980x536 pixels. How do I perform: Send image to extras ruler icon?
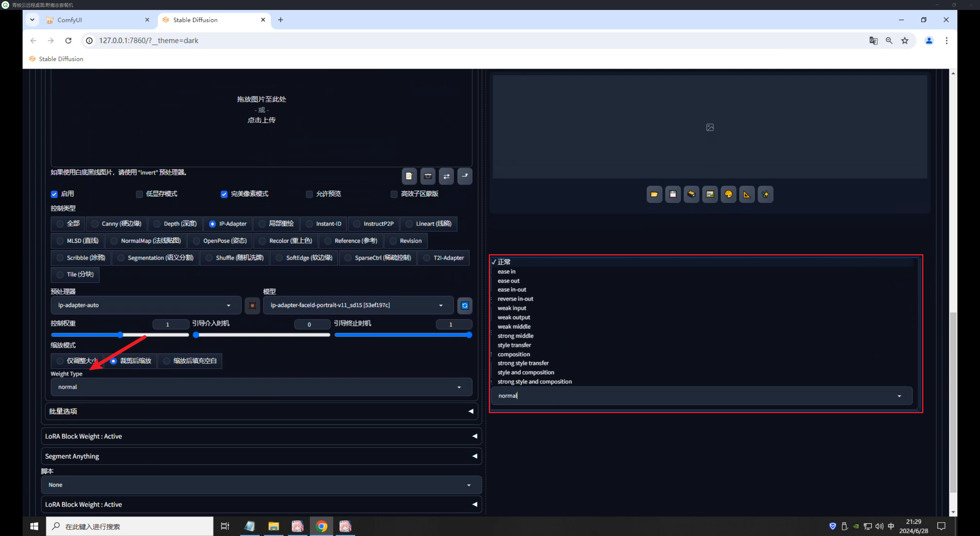point(747,194)
